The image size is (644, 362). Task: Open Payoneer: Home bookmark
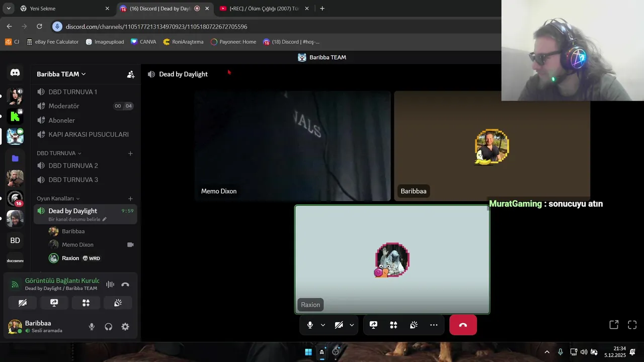click(x=233, y=42)
